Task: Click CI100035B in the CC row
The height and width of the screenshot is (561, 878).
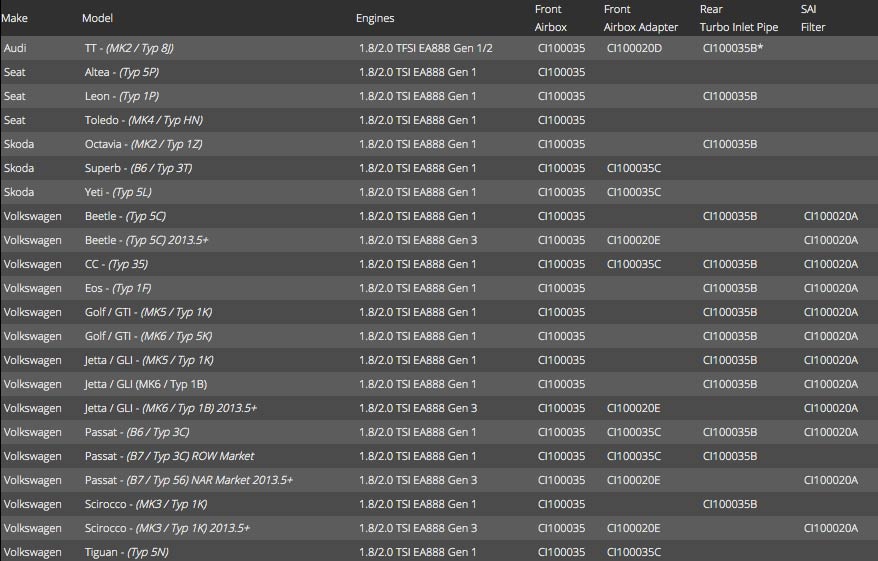Action: click(730, 264)
